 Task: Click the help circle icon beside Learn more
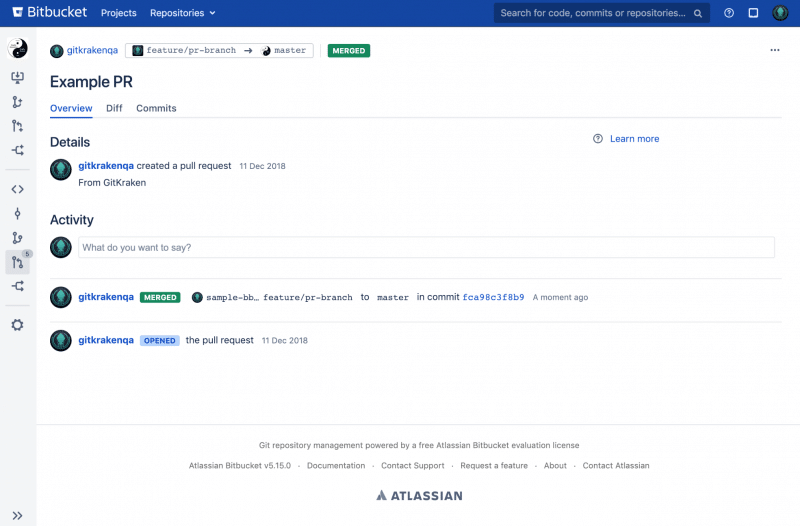tap(597, 139)
